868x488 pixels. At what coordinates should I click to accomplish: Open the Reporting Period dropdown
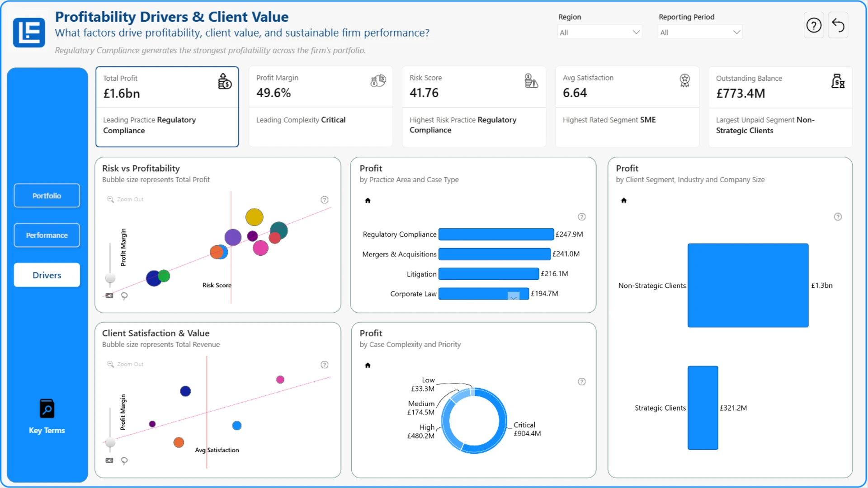point(700,32)
